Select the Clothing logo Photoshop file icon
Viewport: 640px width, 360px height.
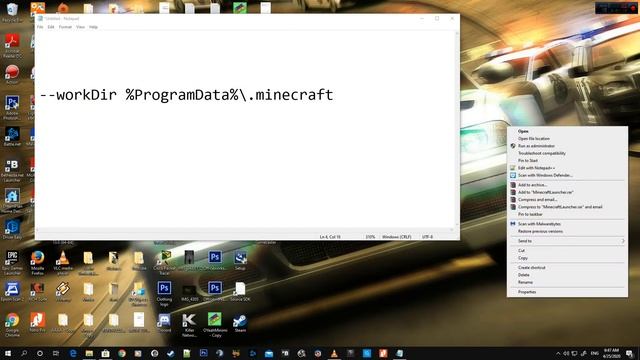[164, 293]
